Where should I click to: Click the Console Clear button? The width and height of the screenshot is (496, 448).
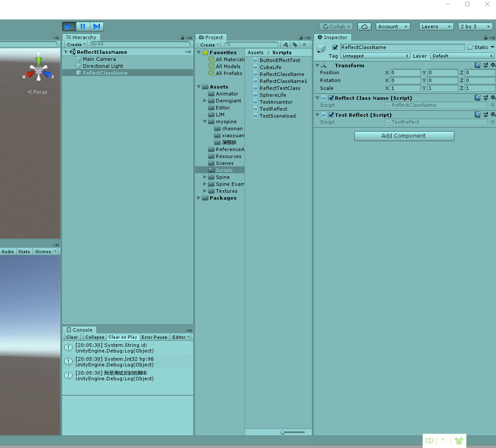tap(72, 337)
